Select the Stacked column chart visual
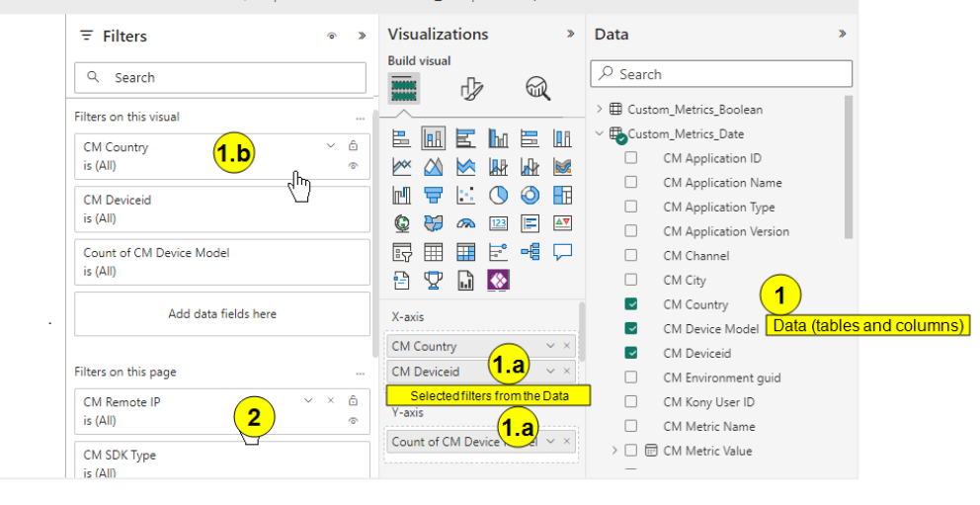The height and width of the screenshot is (505, 980). (433, 138)
